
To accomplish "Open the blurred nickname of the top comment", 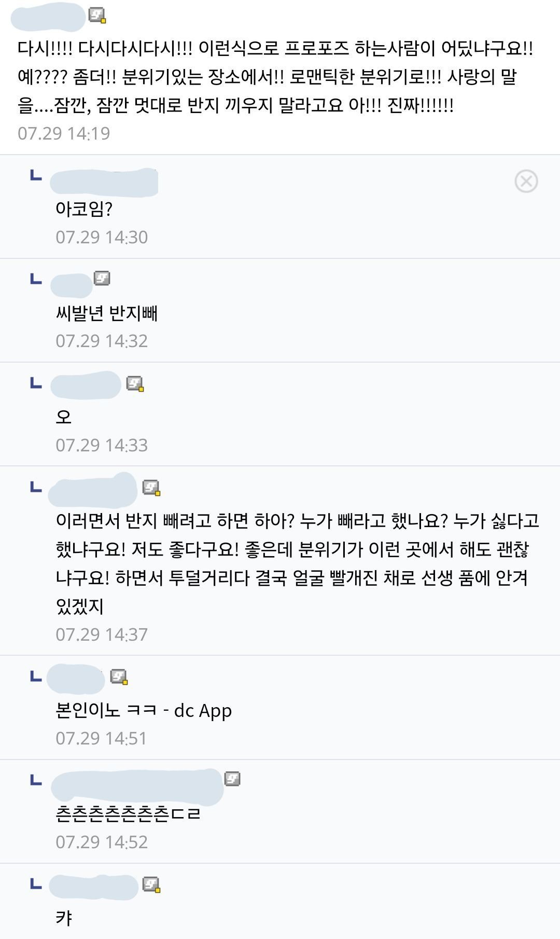I will (x=48, y=18).
